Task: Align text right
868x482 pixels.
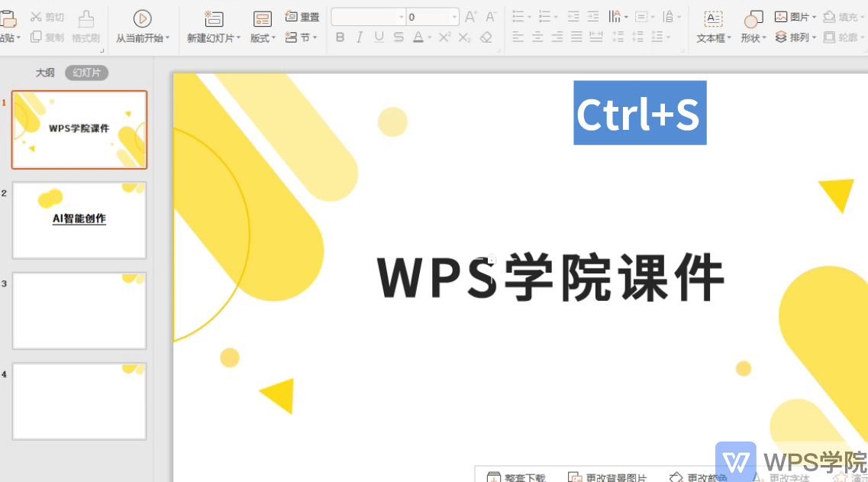Action: (557, 37)
